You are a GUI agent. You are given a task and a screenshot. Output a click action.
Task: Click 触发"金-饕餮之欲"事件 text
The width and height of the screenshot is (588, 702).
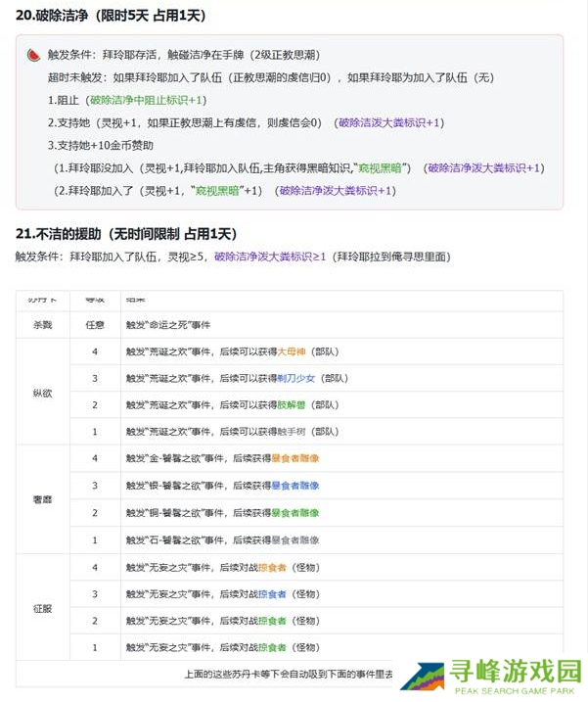(x=175, y=458)
